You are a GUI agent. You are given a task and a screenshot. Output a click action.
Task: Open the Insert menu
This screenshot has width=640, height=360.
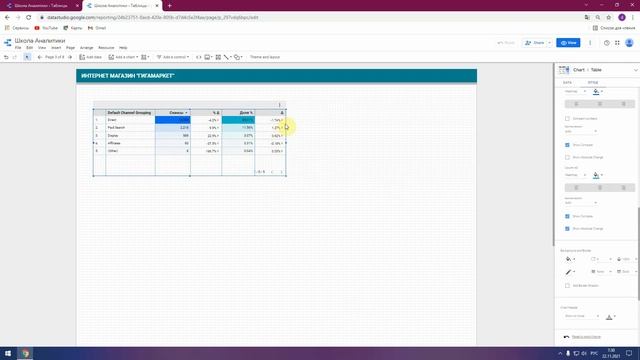(x=56, y=48)
